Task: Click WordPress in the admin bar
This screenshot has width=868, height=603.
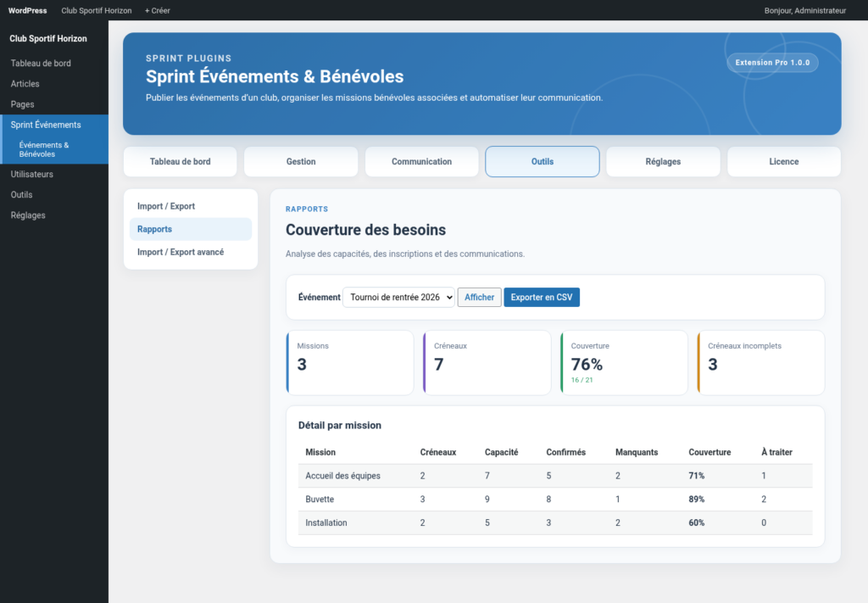Action: (x=28, y=10)
